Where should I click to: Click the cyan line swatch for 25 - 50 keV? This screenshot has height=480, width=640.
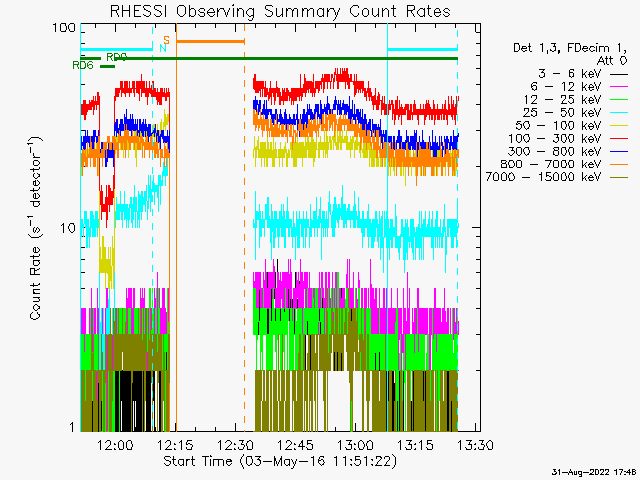[619, 113]
